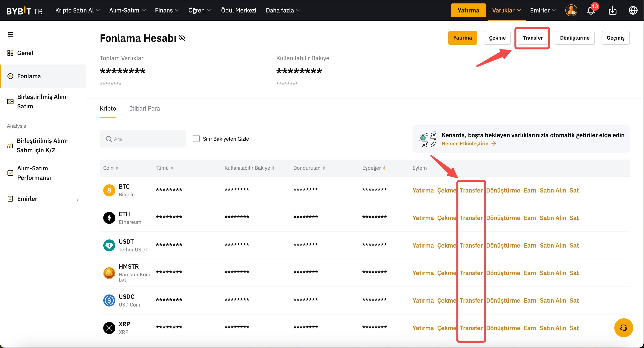The image size is (644, 348).
Task: Switch to the İtibari Para tab
Action: pos(145,108)
